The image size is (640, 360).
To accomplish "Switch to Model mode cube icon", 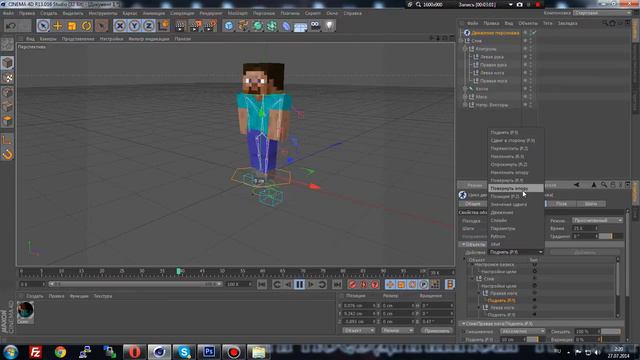I will click(7, 63).
